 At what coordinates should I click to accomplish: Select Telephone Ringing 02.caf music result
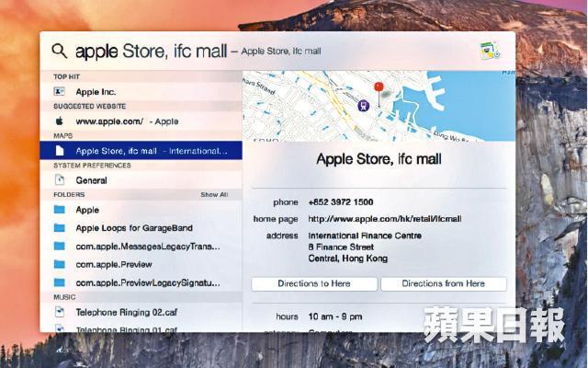tap(141, 312)
